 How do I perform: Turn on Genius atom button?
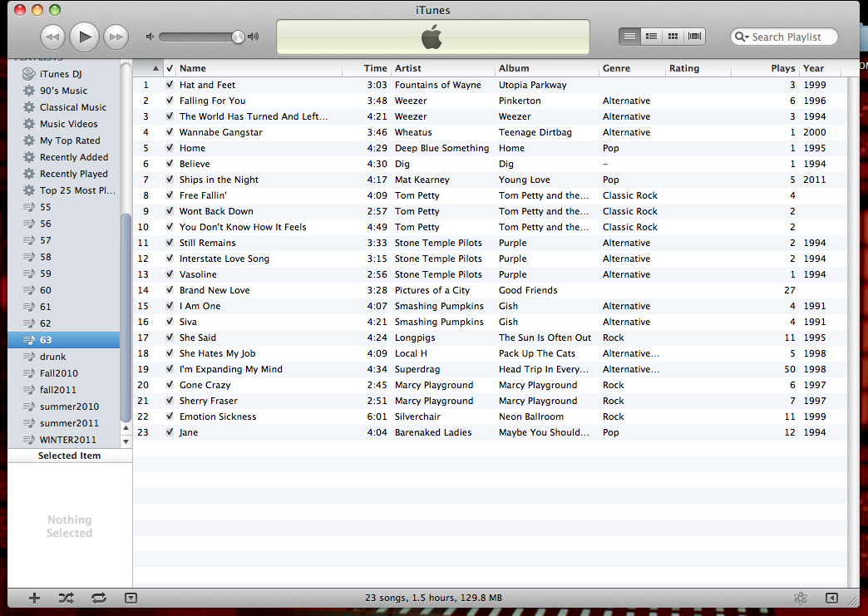[x=801, y=598]
